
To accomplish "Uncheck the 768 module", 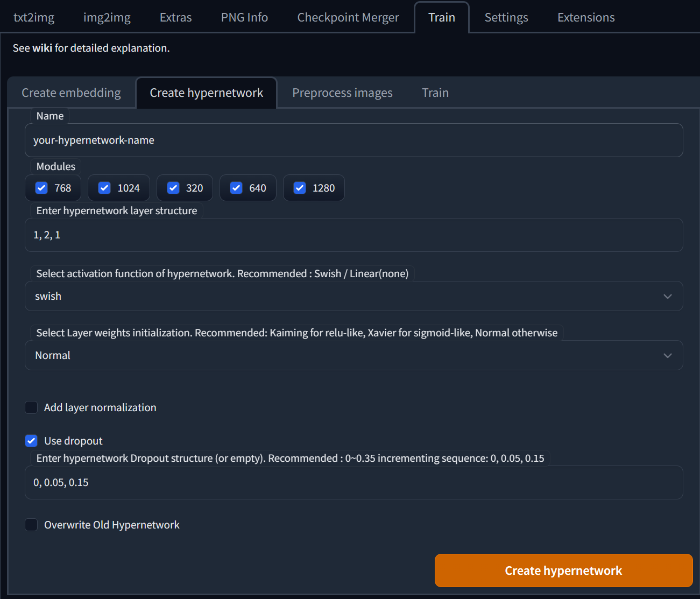I will pos(41,188).
